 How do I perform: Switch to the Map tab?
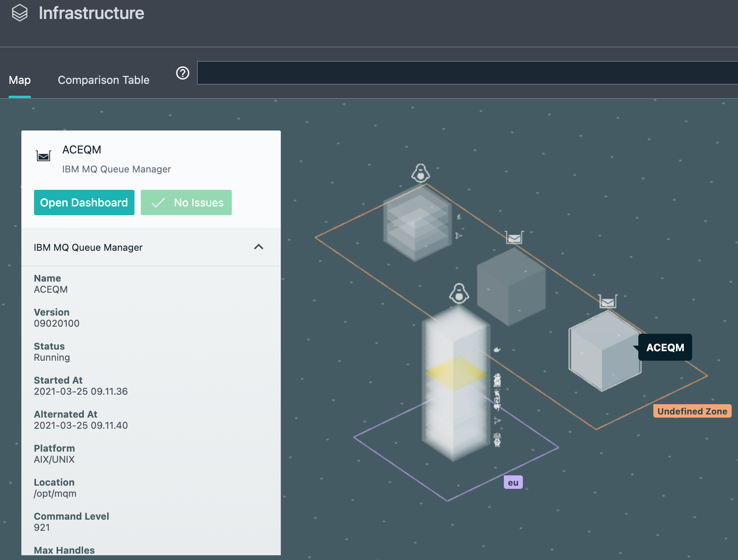pos(20,80)
